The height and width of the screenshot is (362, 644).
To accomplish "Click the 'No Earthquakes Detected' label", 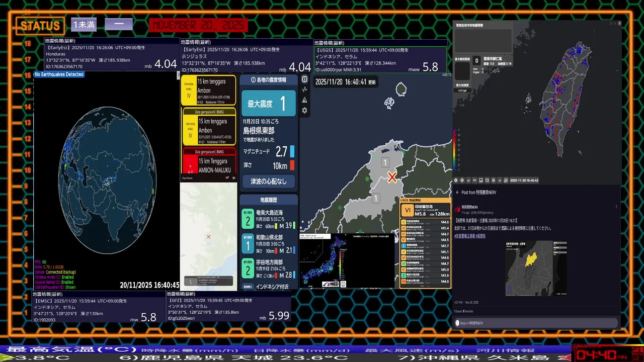I will [59, 74].
